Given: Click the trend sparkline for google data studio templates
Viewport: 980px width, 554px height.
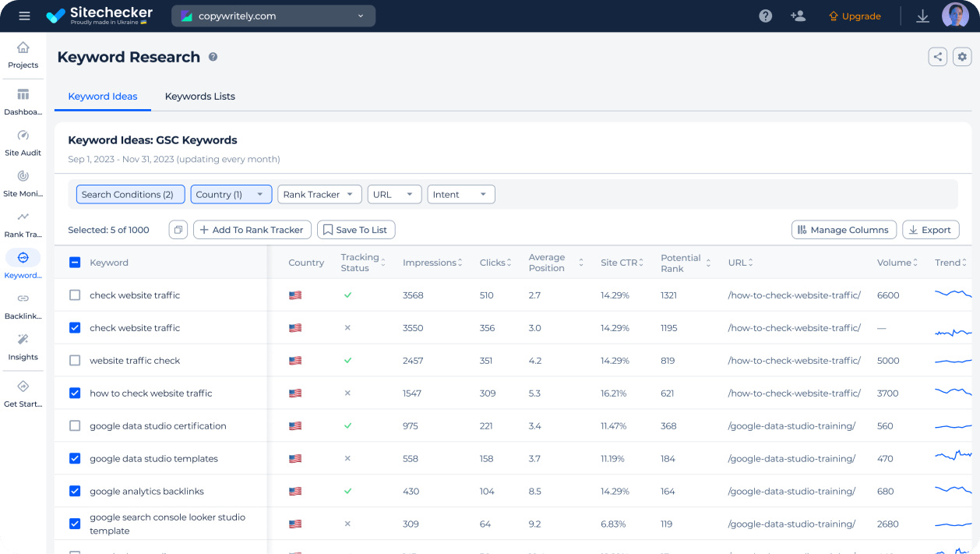Looking at the screenshot, I should coord(954,457).
